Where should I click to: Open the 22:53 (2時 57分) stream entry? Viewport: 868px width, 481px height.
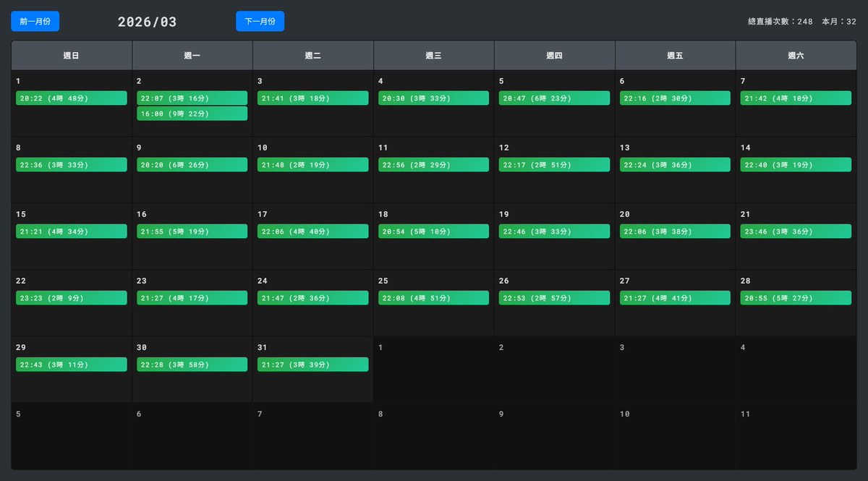555,298
